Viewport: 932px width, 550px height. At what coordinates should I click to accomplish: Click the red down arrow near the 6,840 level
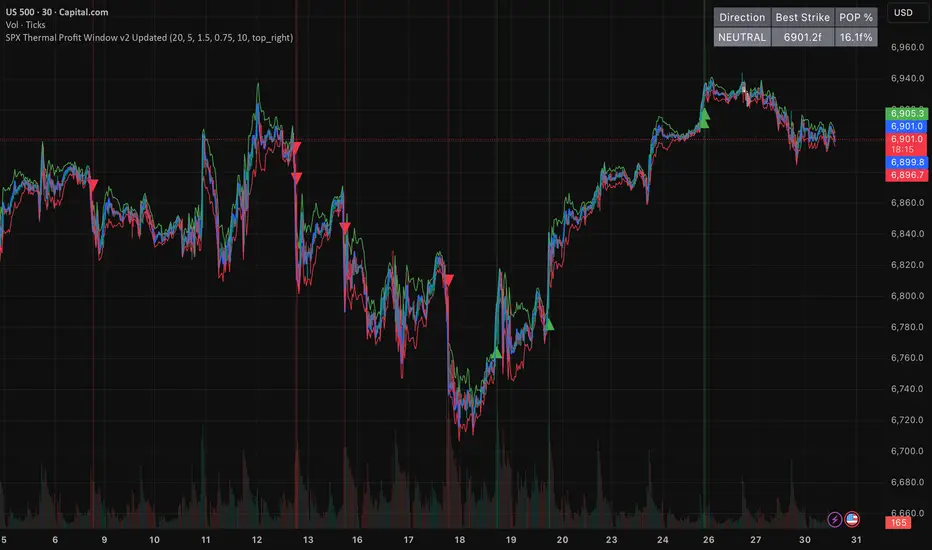point(345,228)
